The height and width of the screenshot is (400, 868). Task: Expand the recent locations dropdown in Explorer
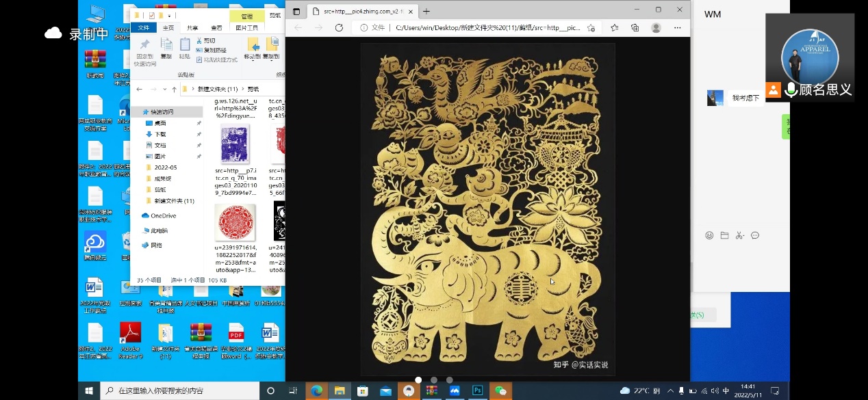click(164, 90)
